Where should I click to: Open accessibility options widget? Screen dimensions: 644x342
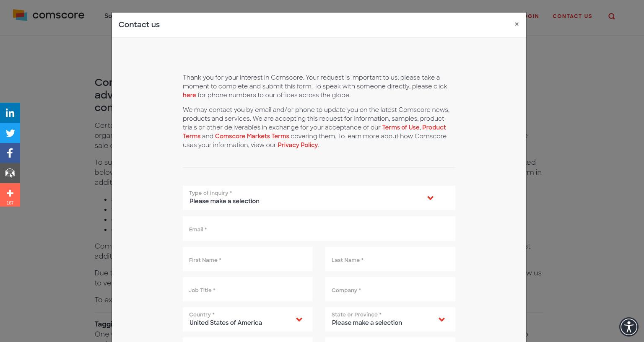tap(629, 327)
